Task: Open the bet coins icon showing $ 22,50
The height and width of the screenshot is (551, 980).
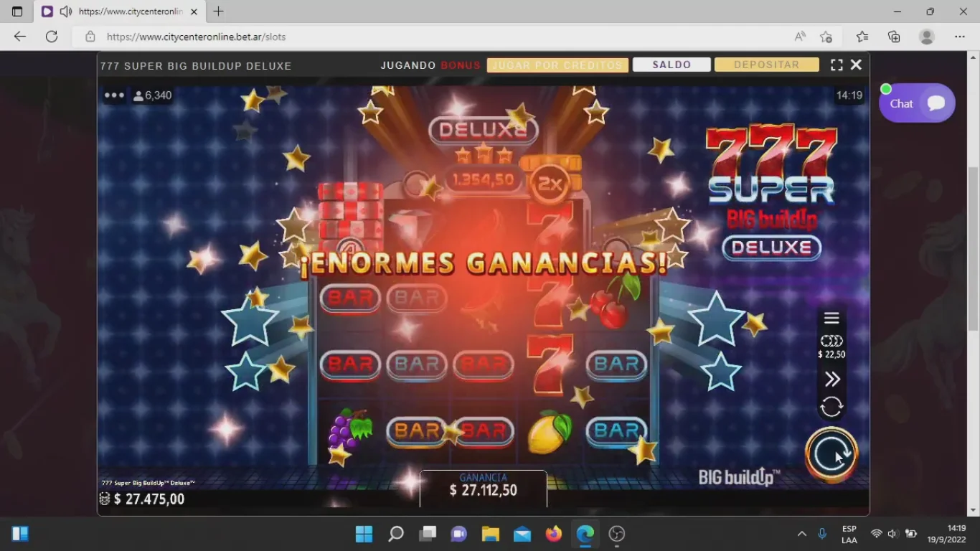Action: tap(831, 347)
